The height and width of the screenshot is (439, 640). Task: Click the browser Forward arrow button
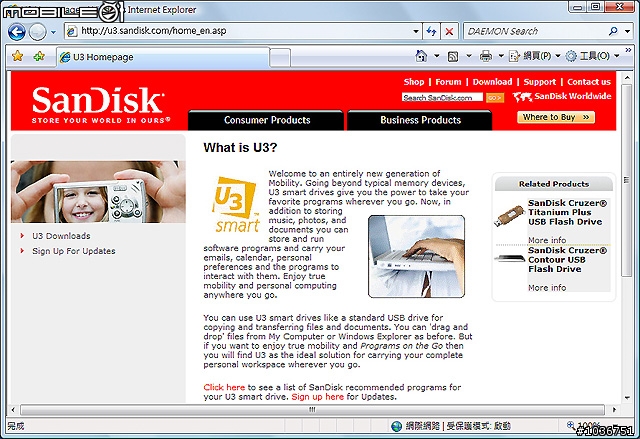(x=38, y=31)
